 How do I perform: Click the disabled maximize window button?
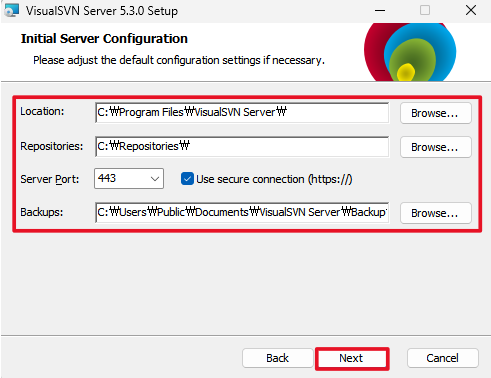pos(425,10)
